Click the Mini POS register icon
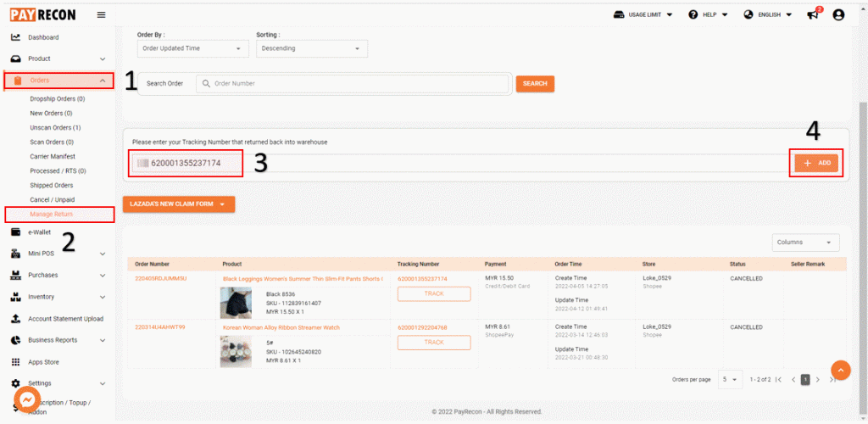 (16, 254)
